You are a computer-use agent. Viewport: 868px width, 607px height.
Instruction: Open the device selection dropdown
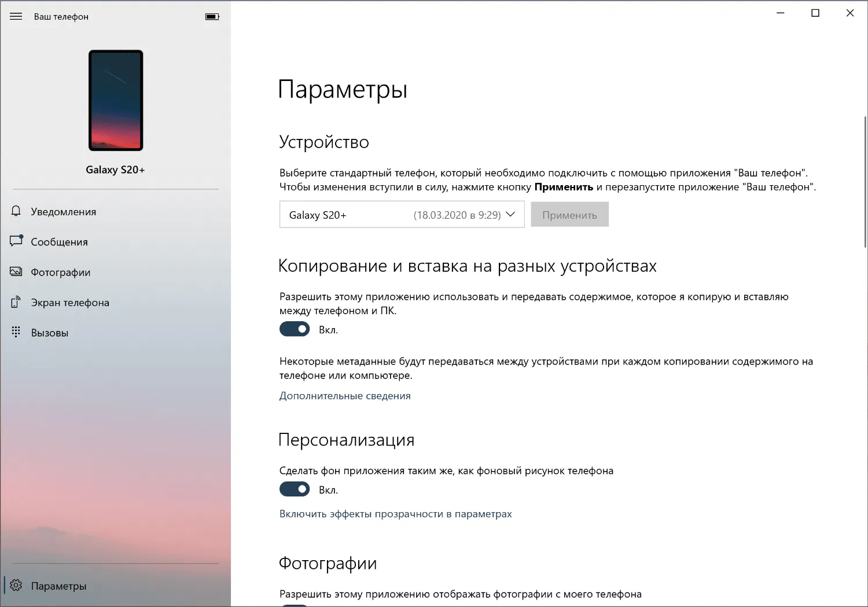(x=402, y=214)
